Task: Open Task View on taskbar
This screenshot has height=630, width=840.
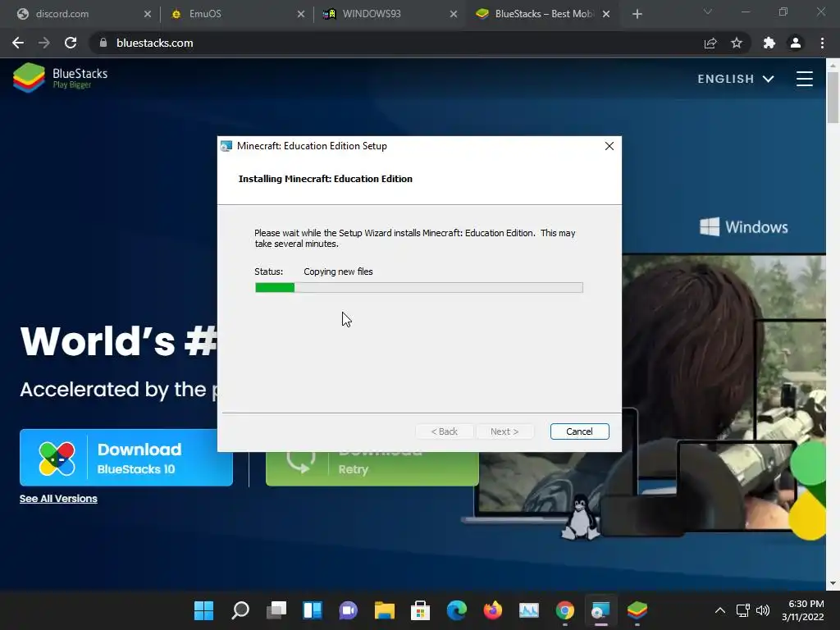Action: coord(276,610)
